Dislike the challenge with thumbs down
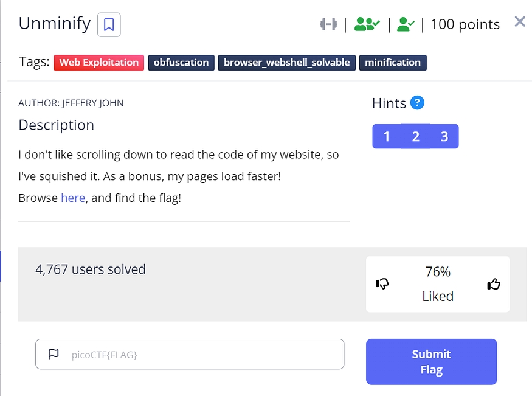The image size is (532, 396). [x=382, y=283]
